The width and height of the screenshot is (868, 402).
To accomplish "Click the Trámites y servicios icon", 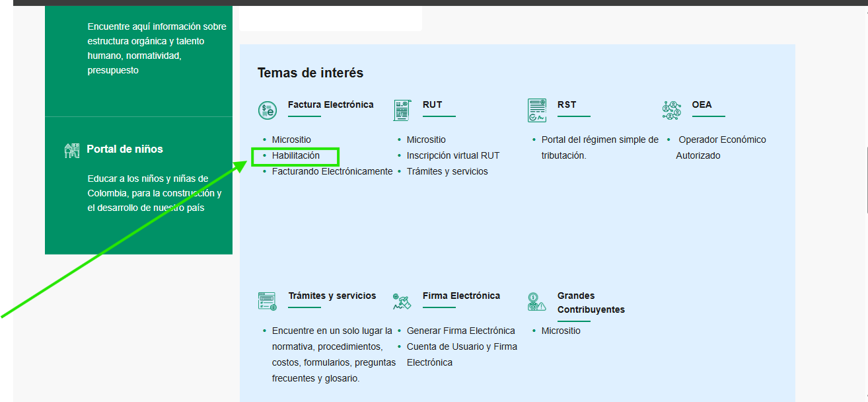I will [x=268, y=301].
